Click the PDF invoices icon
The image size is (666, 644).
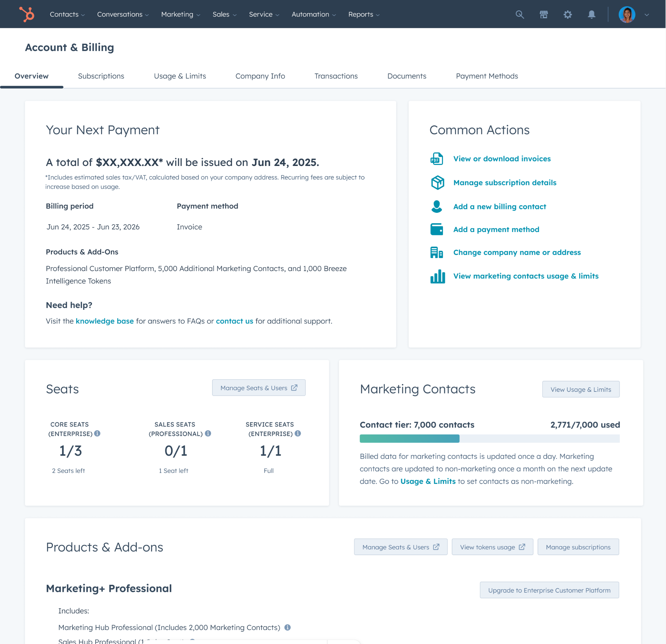point(437,159)
